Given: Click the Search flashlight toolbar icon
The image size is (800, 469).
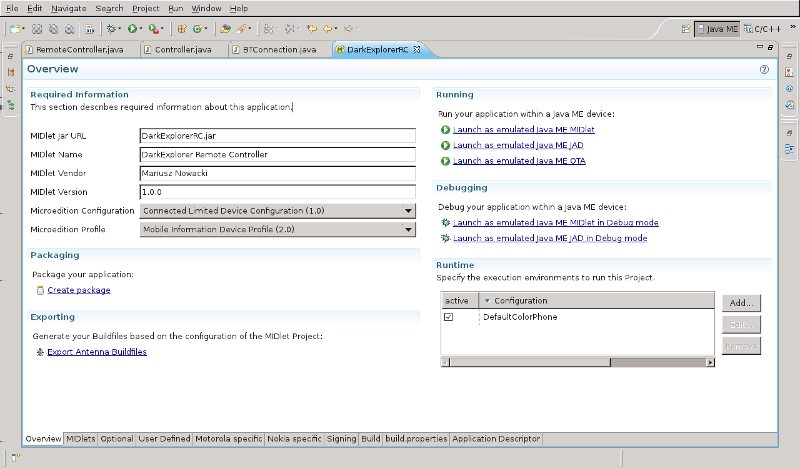Looking at the screenshot, I should coord(241,29).
